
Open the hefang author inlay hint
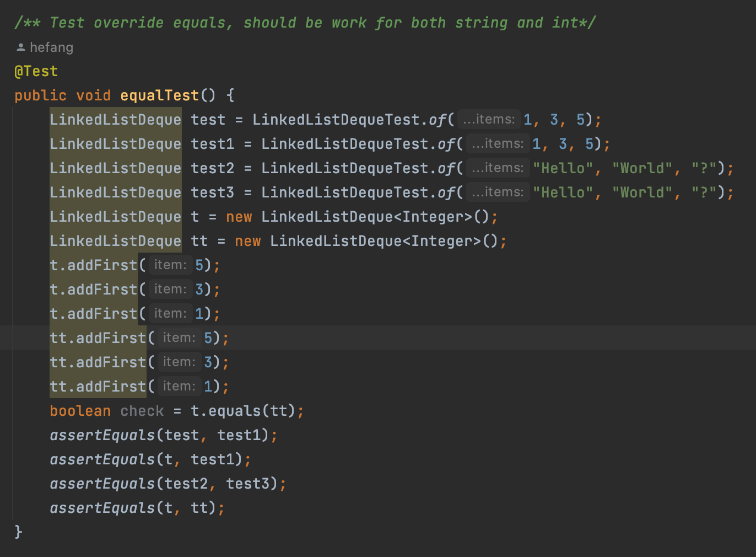51,47
